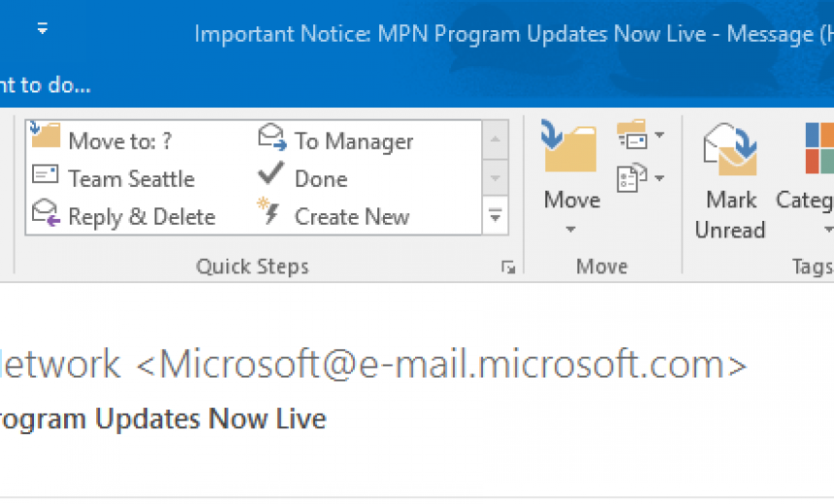Open Quick Steps dialog launcher
Screen dimensions: 834x504
pos(508,268)
